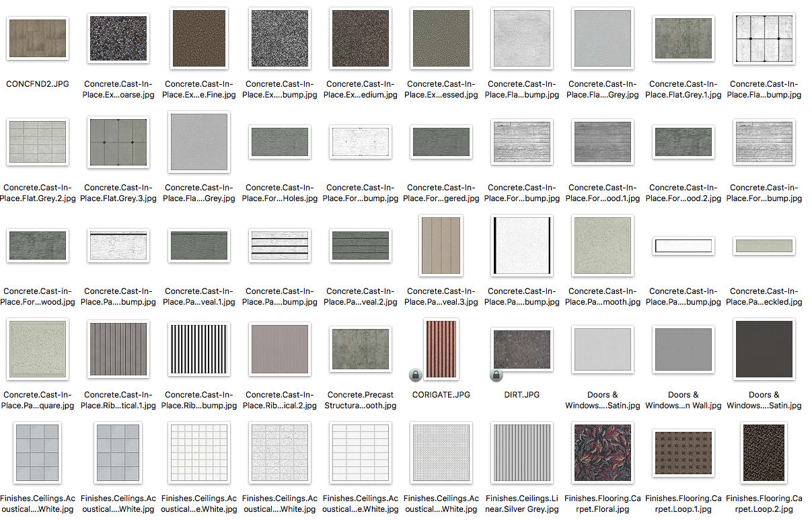Select Finishes.Flooring.Carpet.Loop.2.jpg
This screenshot has width=812, height=520.
coord(764,453)
